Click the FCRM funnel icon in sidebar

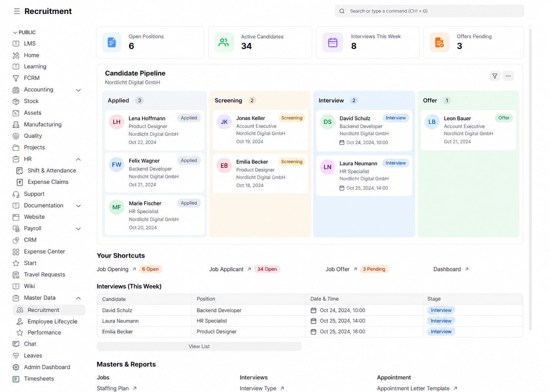(16, 78)
